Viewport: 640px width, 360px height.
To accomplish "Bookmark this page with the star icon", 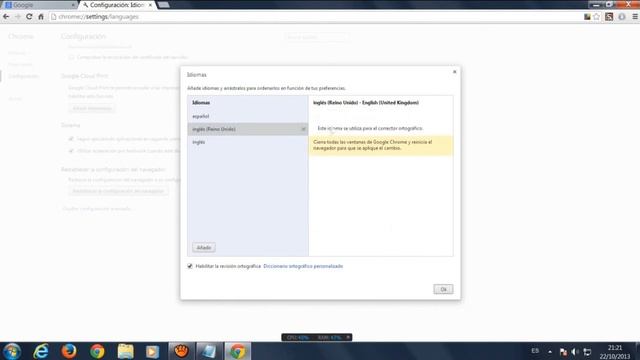I will (597, 17).
